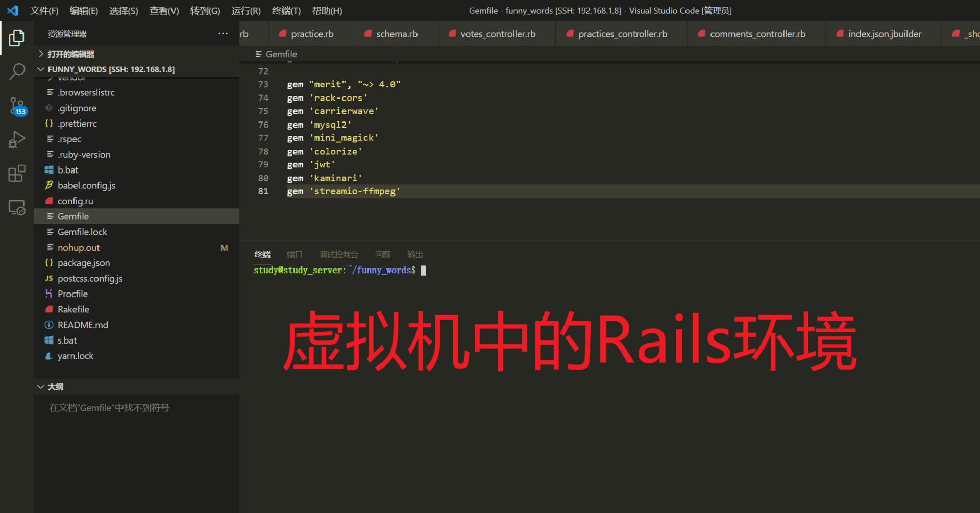Click the postcss.config.js JS icon
The width and height of the screenshot is (980, 513).
pyautogui.click(x=49, y=278)
